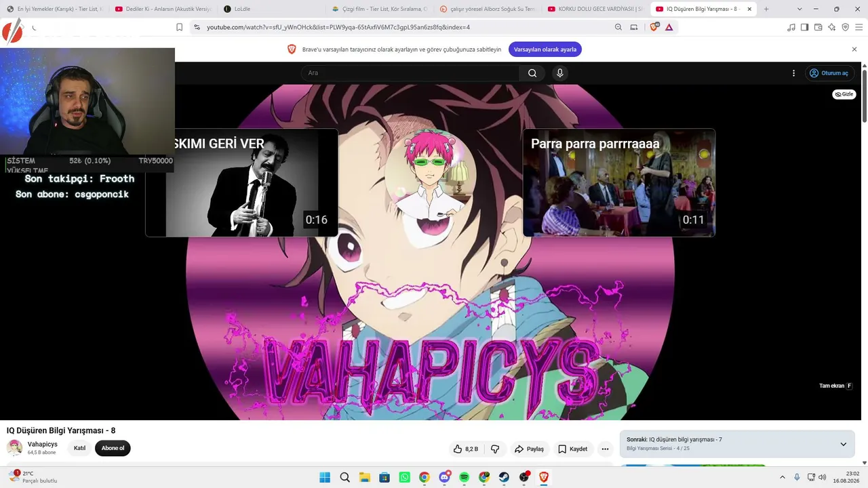Open the Brave hamburger main menu
The width and height of the screenshot is (868, 488).
point(859,27)
